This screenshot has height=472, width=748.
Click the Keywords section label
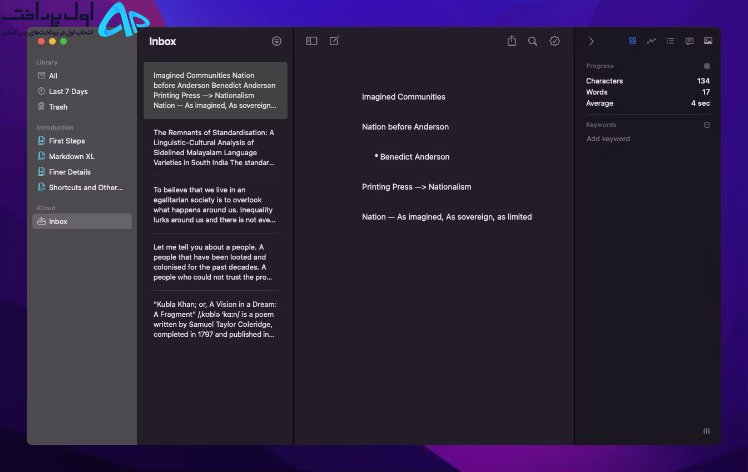pyautogui.click(x=601, y=125)
